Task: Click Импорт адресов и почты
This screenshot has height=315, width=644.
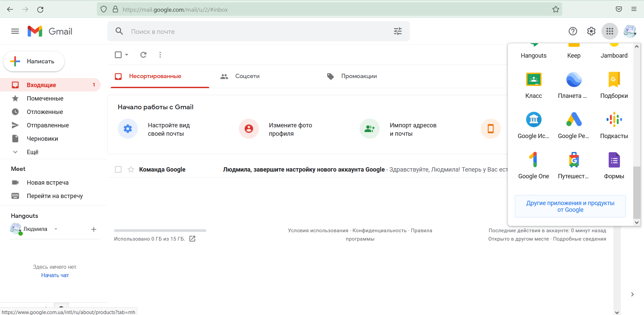Action: pos(413,129)
